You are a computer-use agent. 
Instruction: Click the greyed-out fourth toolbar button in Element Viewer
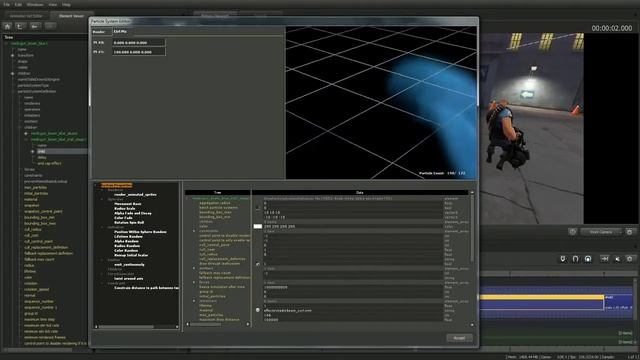50,26
